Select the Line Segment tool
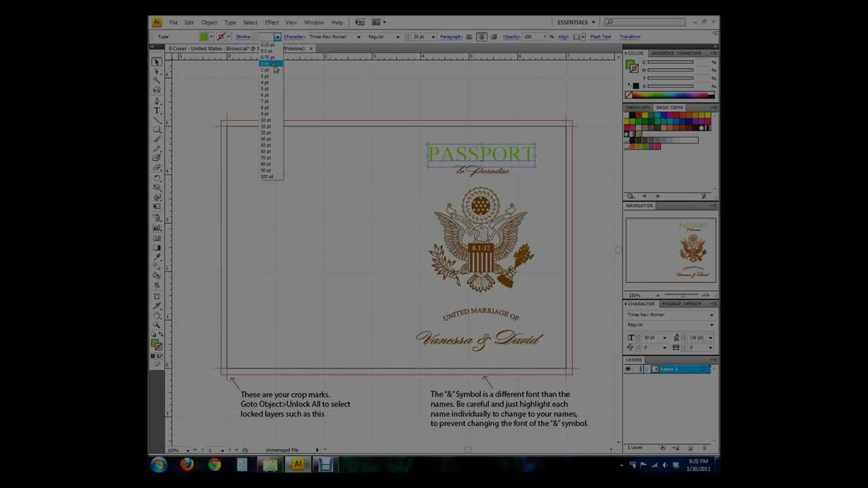The height and width of the screenshot is (488, 868). coord(157,119)
